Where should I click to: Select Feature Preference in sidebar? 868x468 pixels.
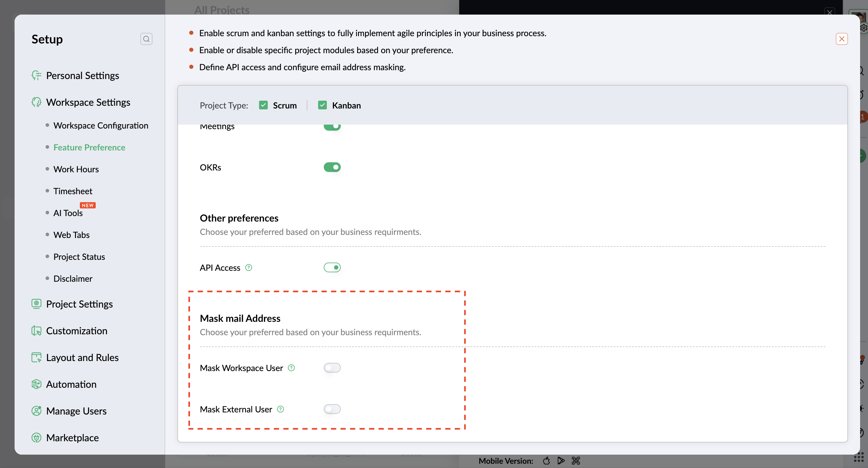[89, 147]
